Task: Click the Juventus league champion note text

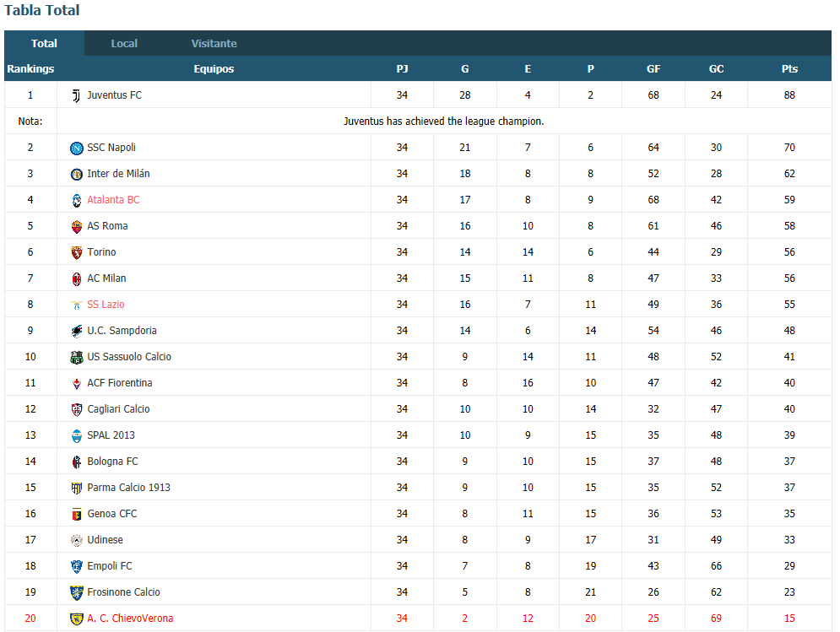Action: [443, 122]
